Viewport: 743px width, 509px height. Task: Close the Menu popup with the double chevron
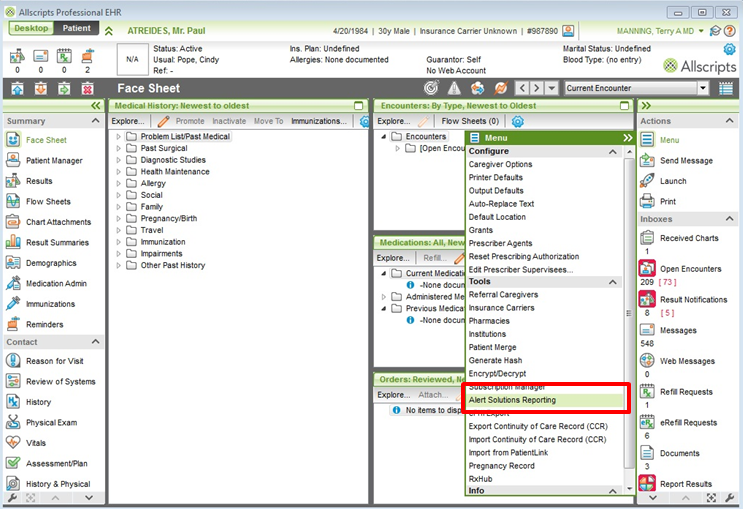tap(627, 137)
